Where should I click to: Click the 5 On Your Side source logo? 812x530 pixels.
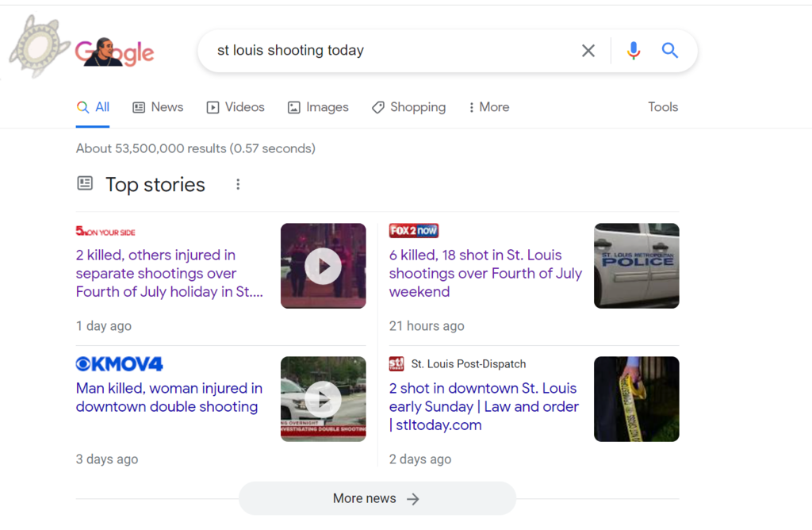point(105,231)
